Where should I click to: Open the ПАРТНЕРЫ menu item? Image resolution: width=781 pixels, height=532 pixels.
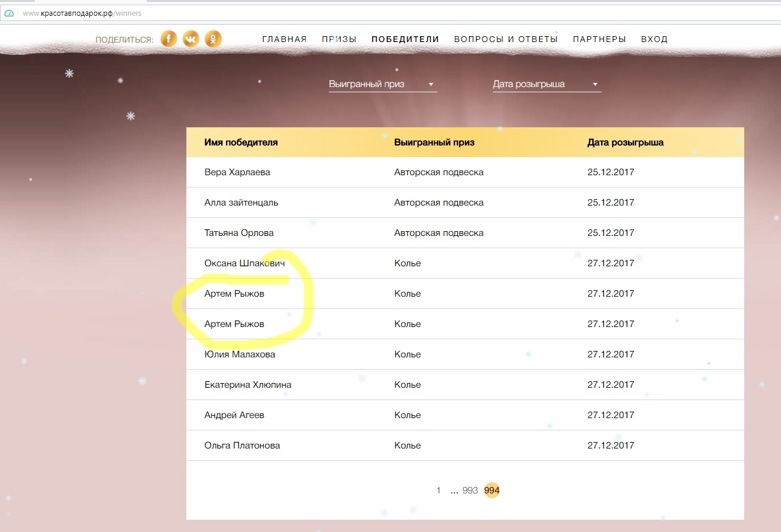tap(599, 39)
